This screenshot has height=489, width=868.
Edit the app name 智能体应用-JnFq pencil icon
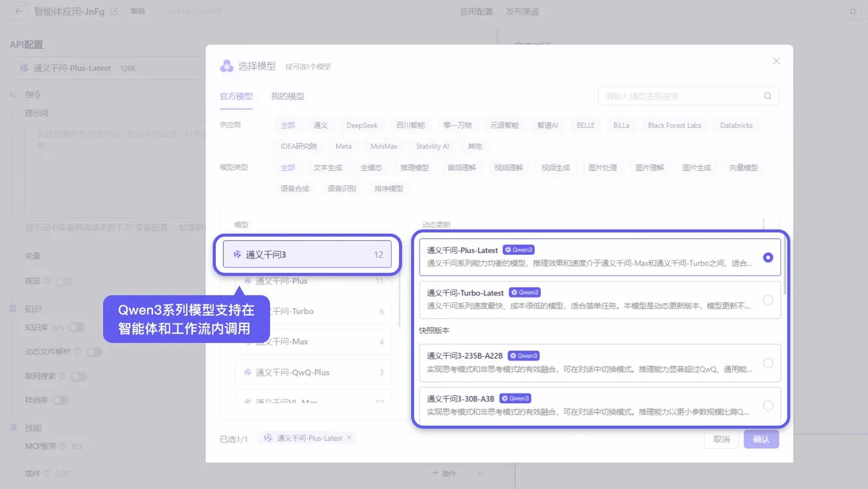[113, 11]
